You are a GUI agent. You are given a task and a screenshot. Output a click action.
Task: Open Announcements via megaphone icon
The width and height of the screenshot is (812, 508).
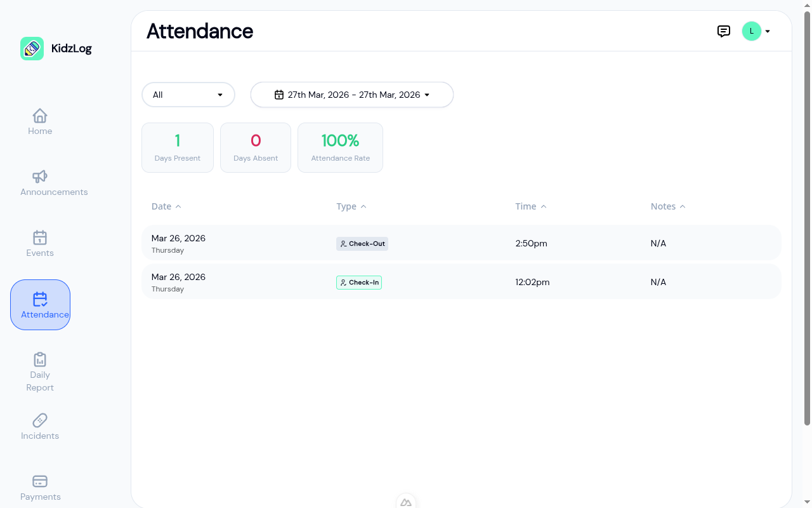(40, 177)
